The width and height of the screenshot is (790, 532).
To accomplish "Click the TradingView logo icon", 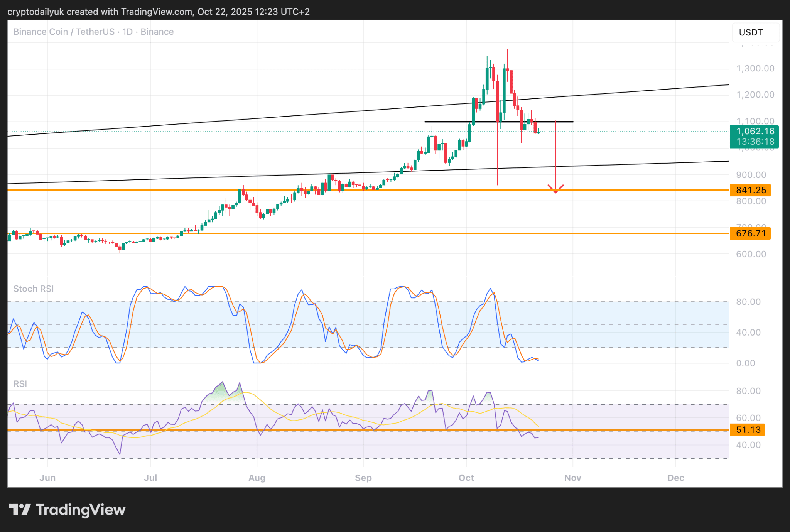I will coord(19,510).
